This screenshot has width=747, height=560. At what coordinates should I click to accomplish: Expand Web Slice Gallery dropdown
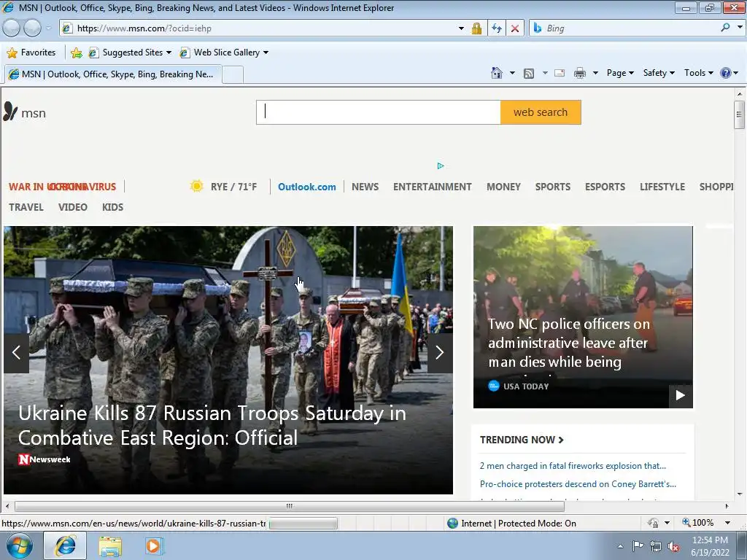pos(266,52)
